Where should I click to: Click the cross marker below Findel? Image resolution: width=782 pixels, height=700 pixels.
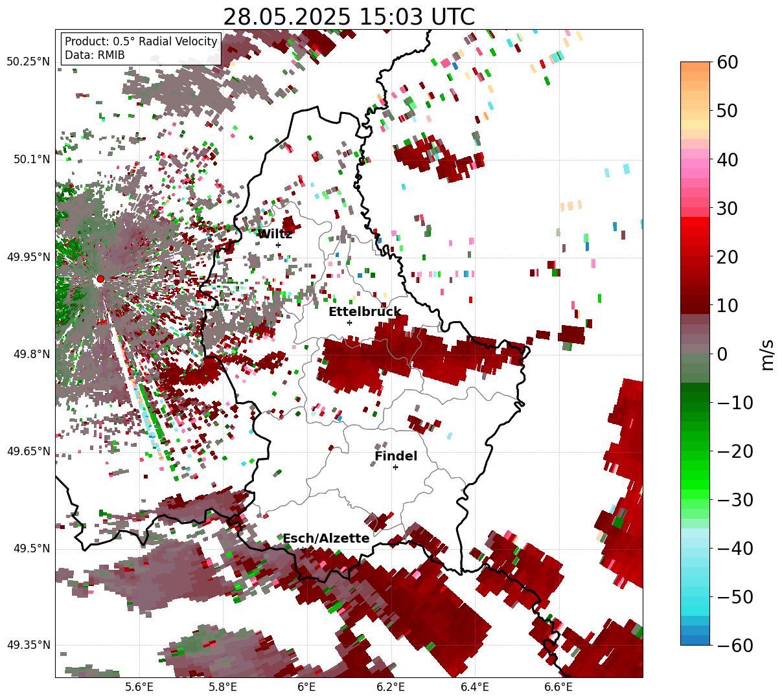click(395, 467)
